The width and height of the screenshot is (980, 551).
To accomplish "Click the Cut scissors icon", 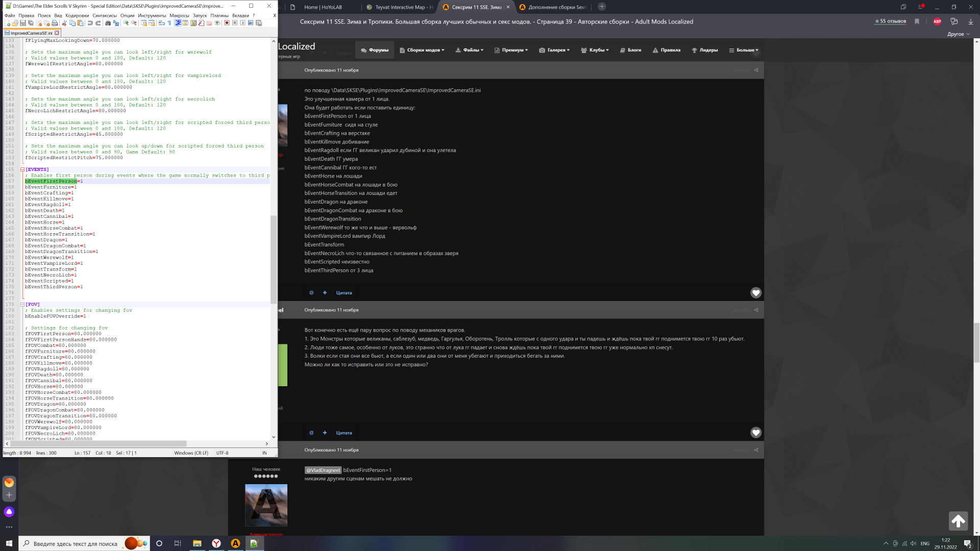I will pos(64,23).
